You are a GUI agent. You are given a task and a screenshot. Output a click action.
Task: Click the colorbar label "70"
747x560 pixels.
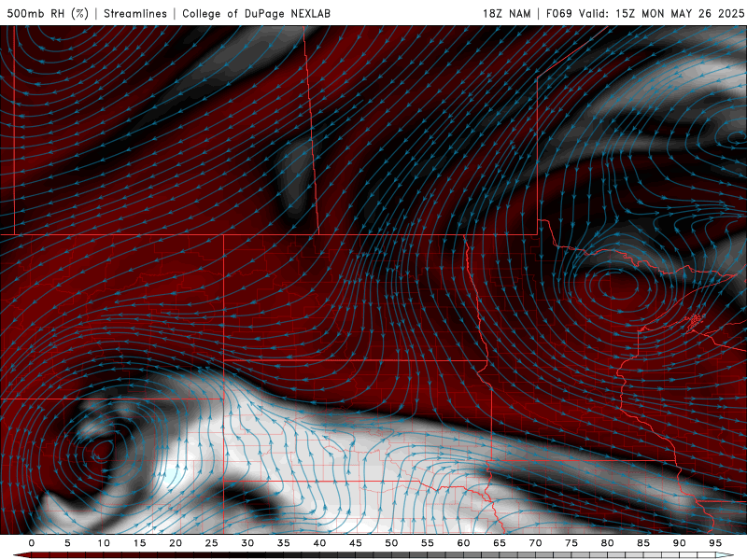point(535,543)
